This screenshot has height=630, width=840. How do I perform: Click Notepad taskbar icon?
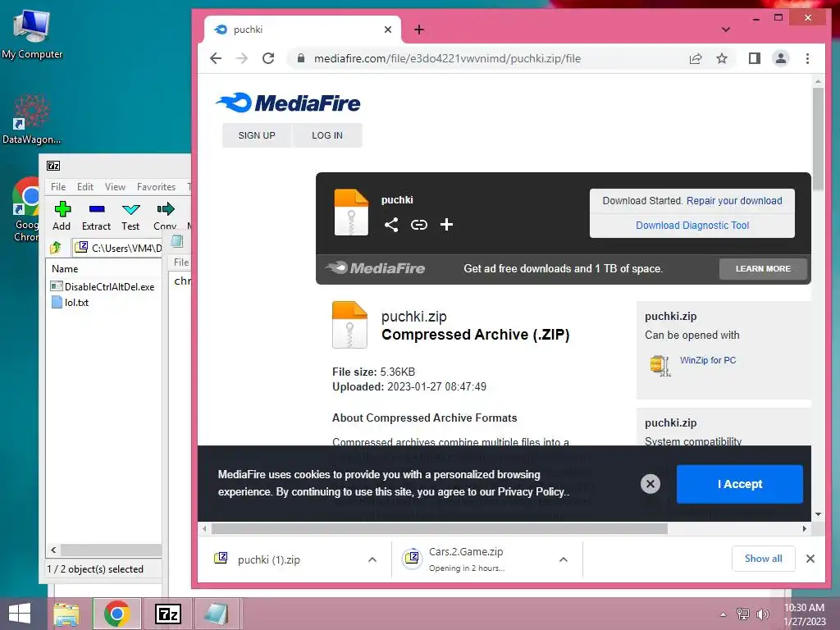pyautogui.click(x=217, y=614)
